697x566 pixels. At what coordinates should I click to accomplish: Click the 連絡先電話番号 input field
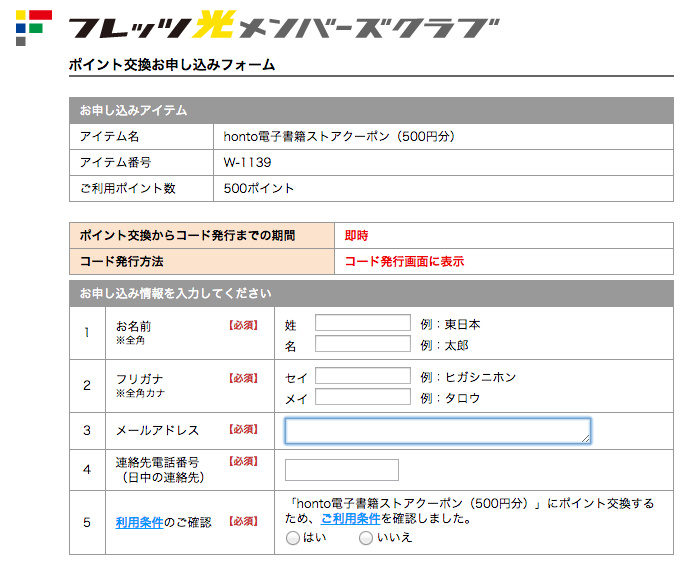[342, 470]
